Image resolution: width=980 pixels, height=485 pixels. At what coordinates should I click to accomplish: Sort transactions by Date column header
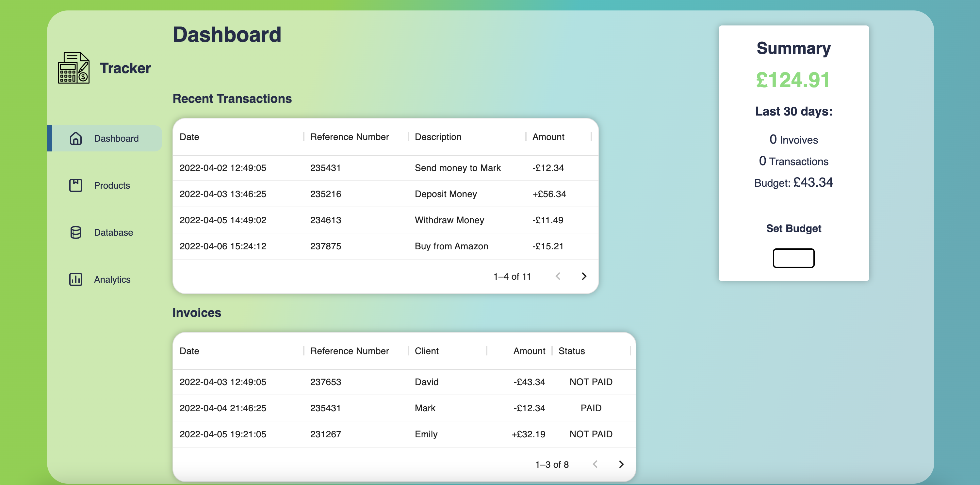tap(189, 137)
